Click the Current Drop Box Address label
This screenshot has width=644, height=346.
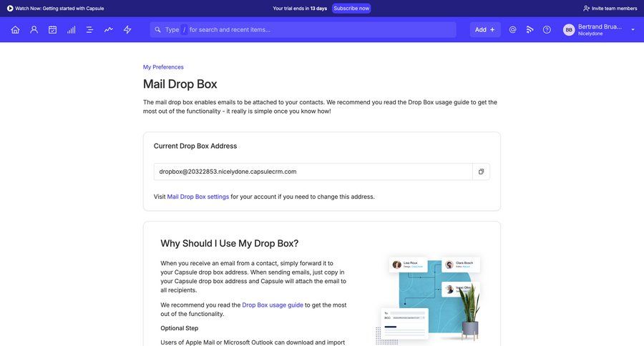195,146
